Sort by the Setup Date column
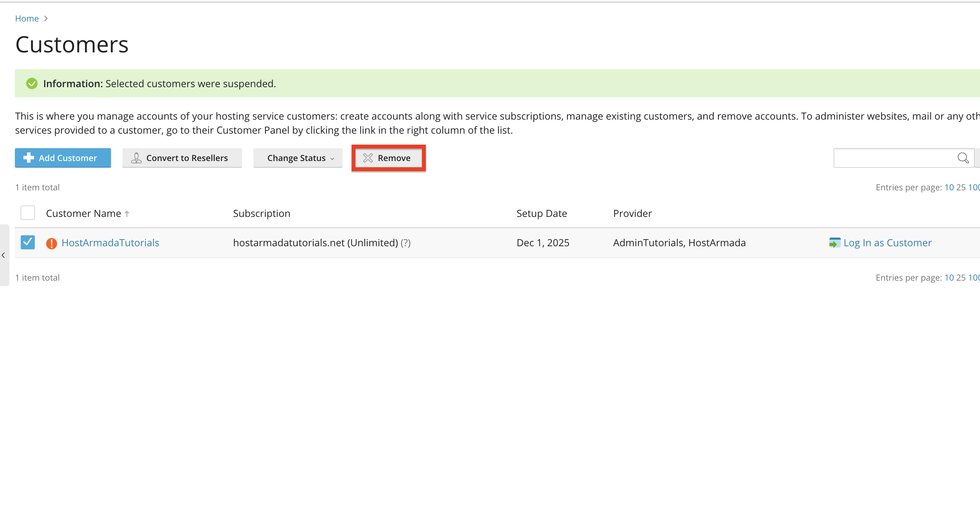Viewport: 980px width, 512px height. (x=542, y=213)
